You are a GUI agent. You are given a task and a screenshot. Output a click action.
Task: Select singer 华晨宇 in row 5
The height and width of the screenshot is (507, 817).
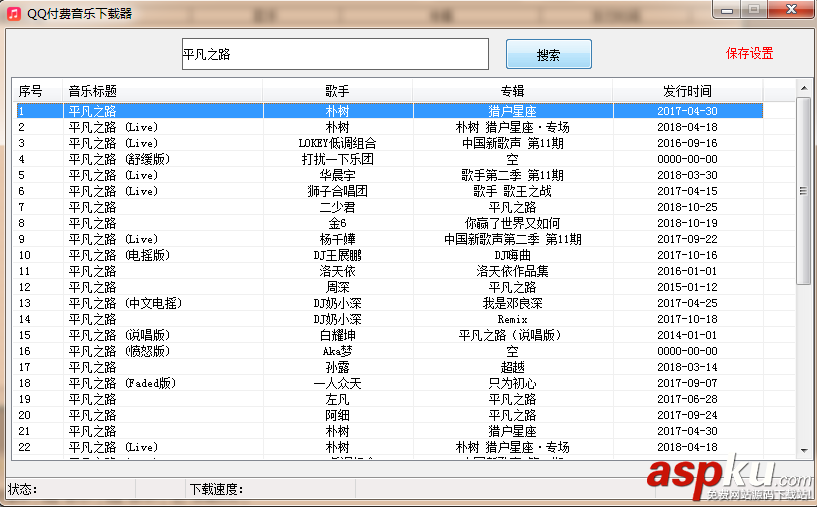tap(338, 175)
